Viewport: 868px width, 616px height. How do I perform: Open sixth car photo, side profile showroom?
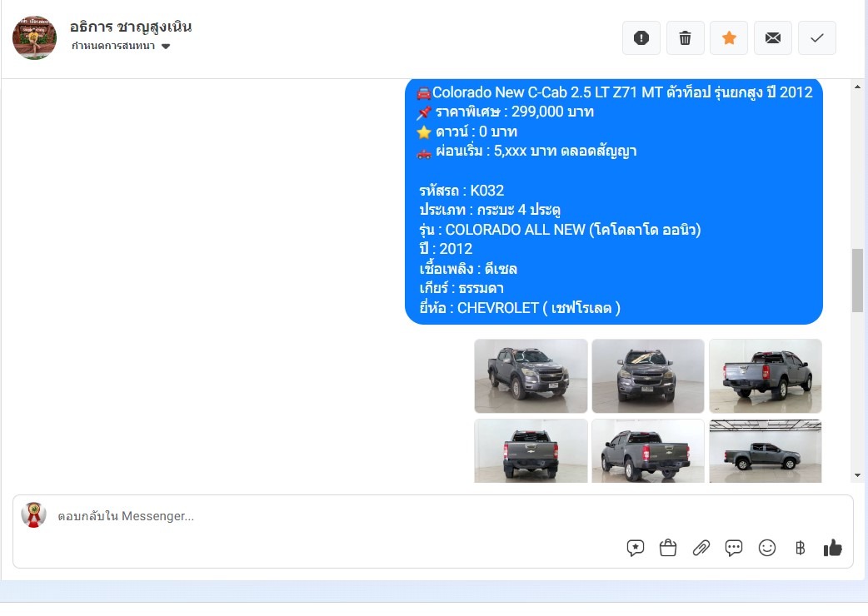tap(766, 451)
